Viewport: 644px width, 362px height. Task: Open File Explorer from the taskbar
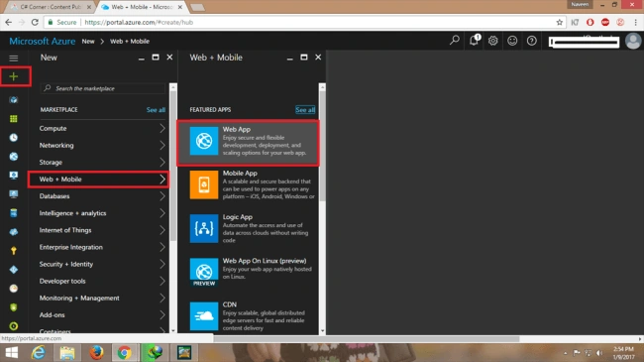point(67,352)
